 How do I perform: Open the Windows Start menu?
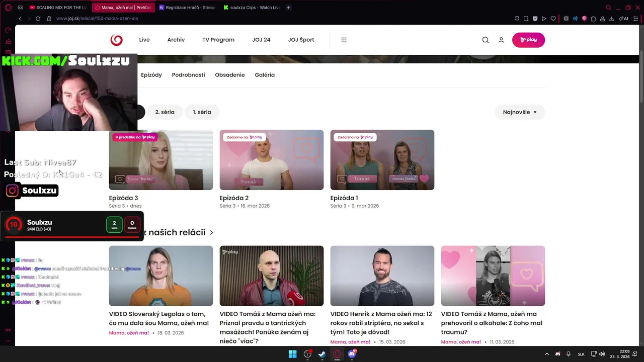click(x=292, y=354)
